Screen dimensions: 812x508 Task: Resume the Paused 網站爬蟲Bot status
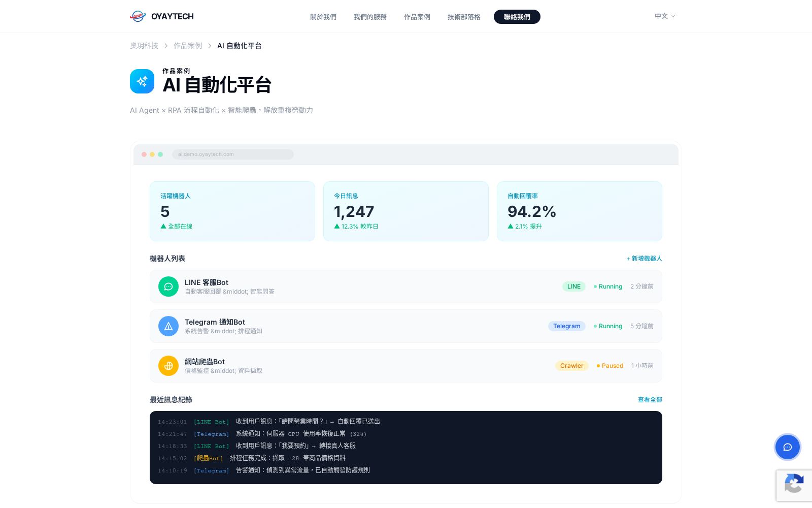click(x=610, y=366)
